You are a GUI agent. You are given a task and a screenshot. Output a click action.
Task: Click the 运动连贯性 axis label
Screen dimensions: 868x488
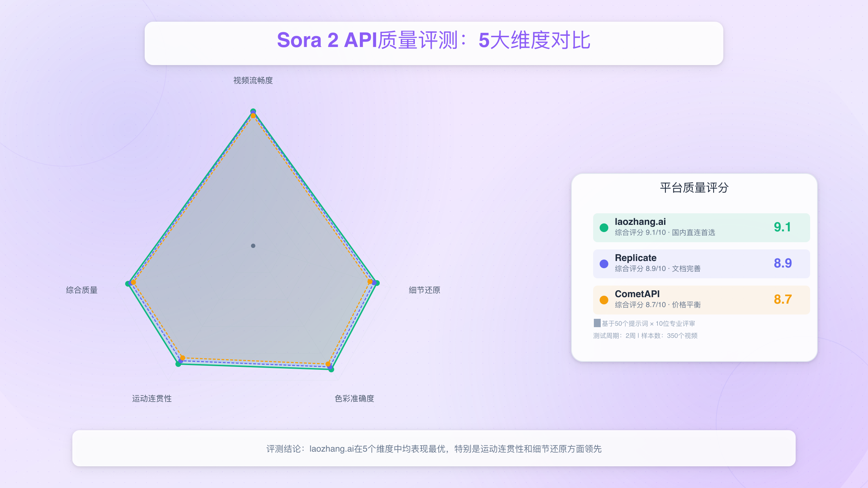click(152, 398)
